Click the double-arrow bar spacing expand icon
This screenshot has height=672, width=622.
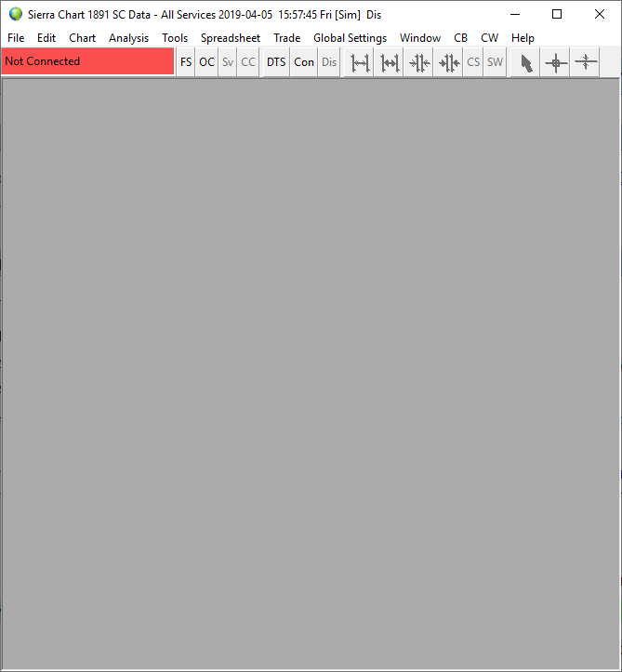pyautogui.click(x=389, y=62)
